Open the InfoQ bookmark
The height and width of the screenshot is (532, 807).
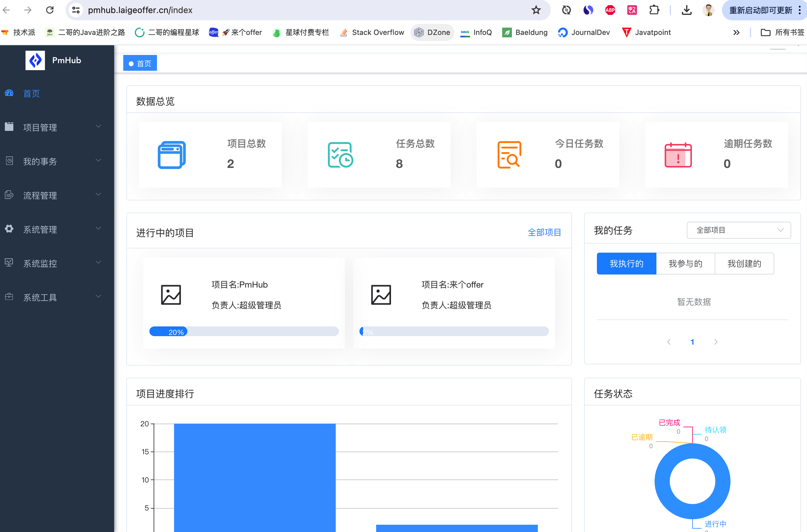click(476, 32)
